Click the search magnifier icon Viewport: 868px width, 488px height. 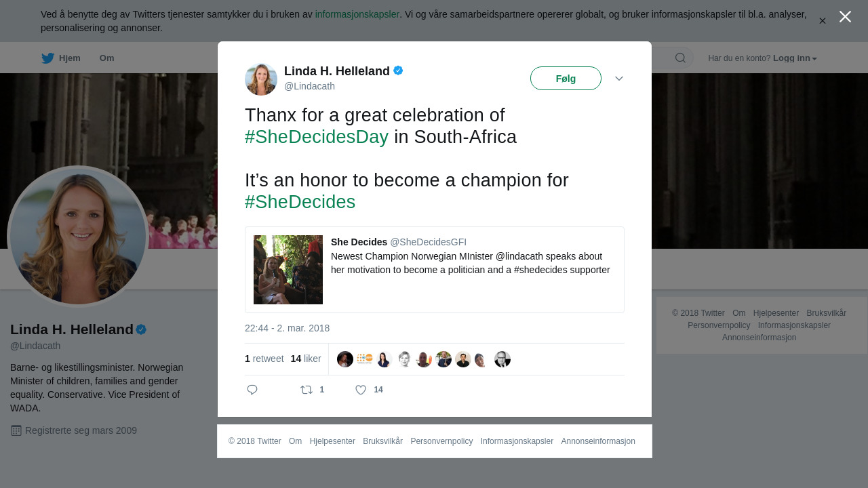click(x=680, y=58)
